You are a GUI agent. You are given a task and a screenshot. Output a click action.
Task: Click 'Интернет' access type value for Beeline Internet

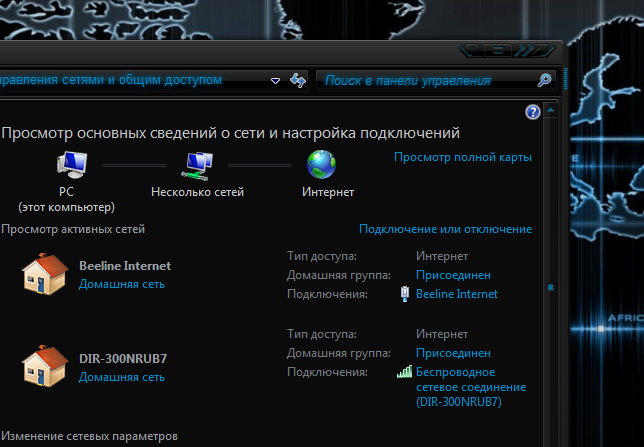pos(442,256)
